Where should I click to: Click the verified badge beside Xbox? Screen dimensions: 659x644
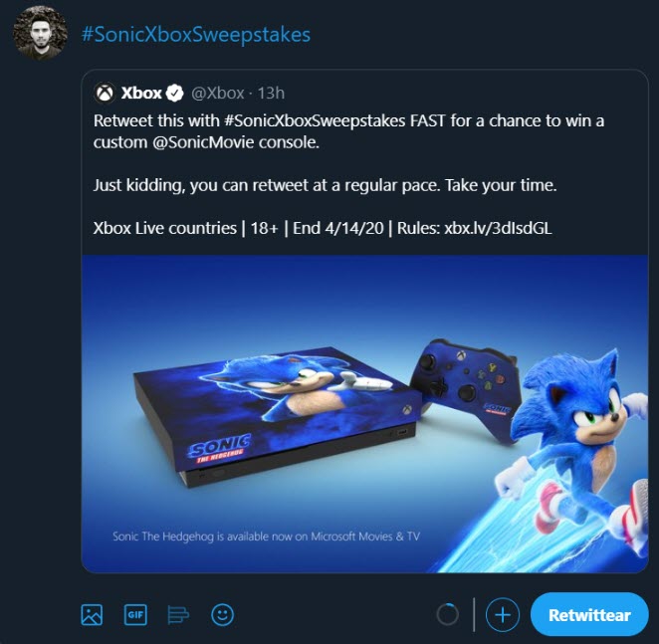point(174,94)
